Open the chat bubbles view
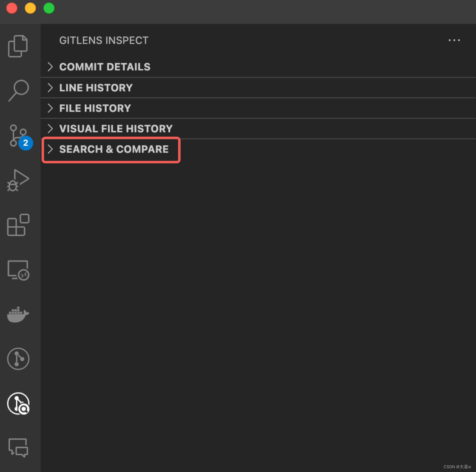Viewport: 476px width, 472px height. pyautogui.click(x=18, y=447)
